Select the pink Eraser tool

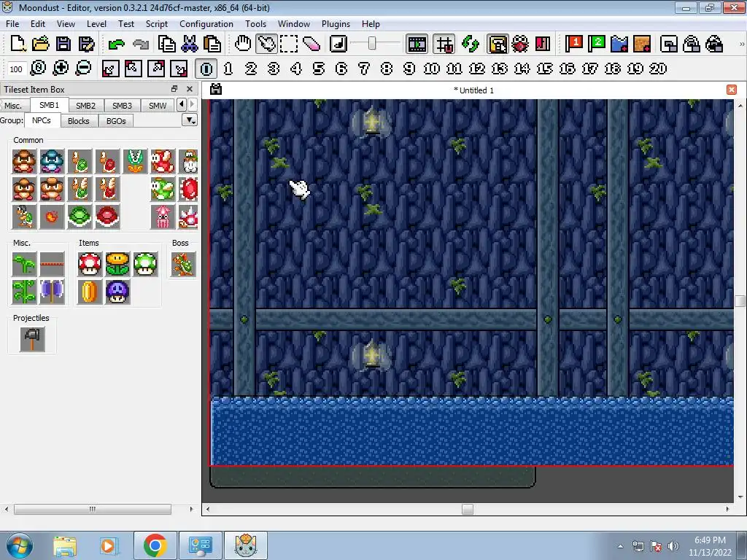pyautogui.click(x=311, y=44)
